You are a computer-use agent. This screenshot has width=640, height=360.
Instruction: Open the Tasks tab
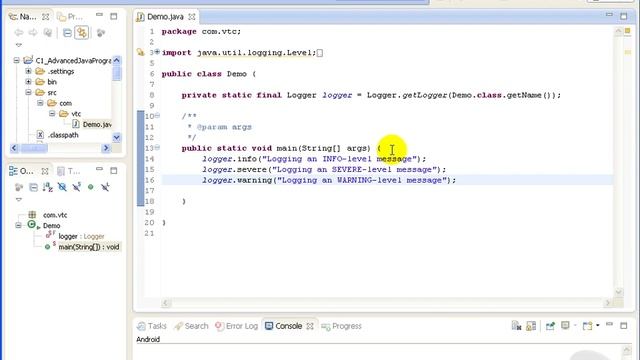152,326
